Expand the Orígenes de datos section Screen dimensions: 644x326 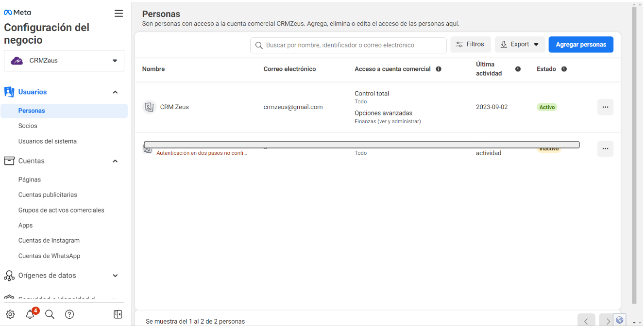point(115,276)
